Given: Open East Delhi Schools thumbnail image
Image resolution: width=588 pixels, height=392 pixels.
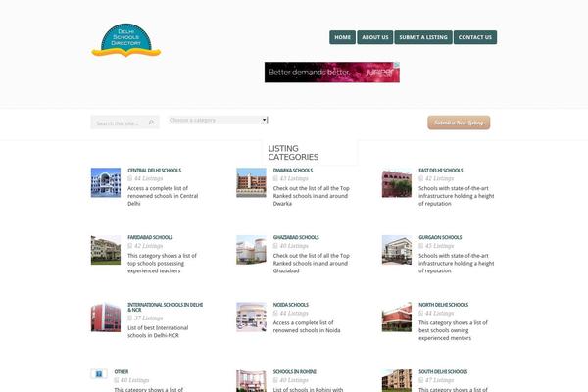Looking at the screenshot, I should (397, 182).
